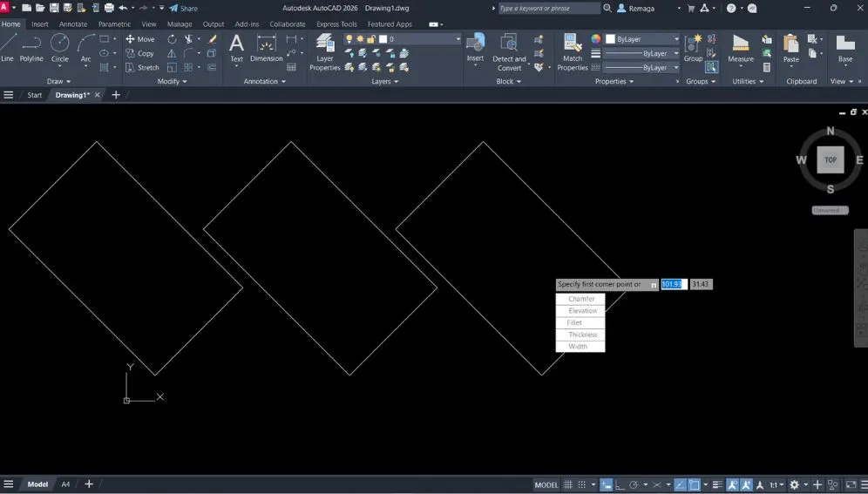Click the Stretch tool in Modify panel

[142, 67]
